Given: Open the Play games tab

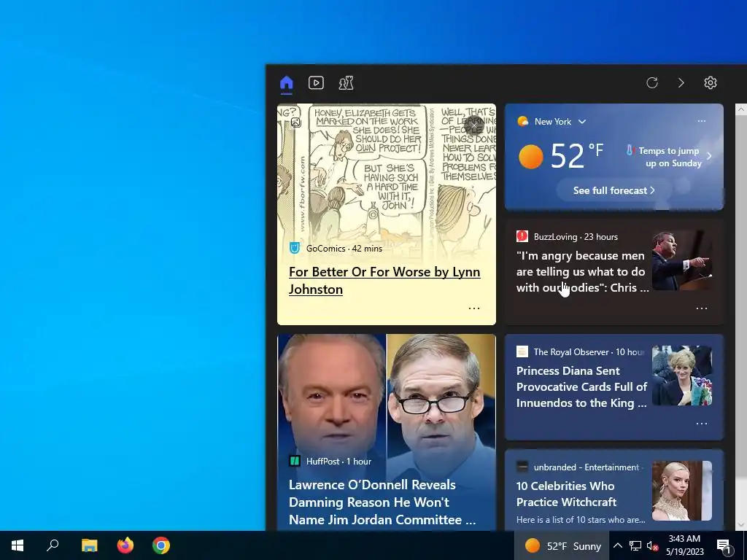Looking at the screenshot, I should [x=346, y=83].
